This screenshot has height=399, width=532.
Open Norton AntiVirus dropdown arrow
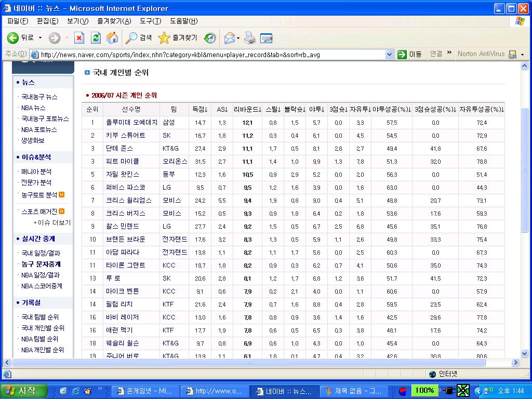(523, 55)
